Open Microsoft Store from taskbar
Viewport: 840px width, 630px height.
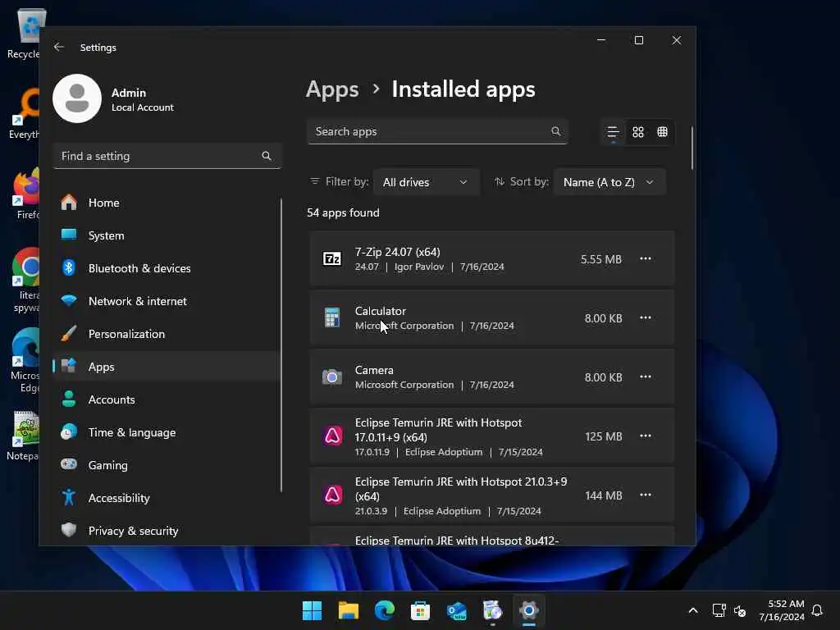[421, 610]
